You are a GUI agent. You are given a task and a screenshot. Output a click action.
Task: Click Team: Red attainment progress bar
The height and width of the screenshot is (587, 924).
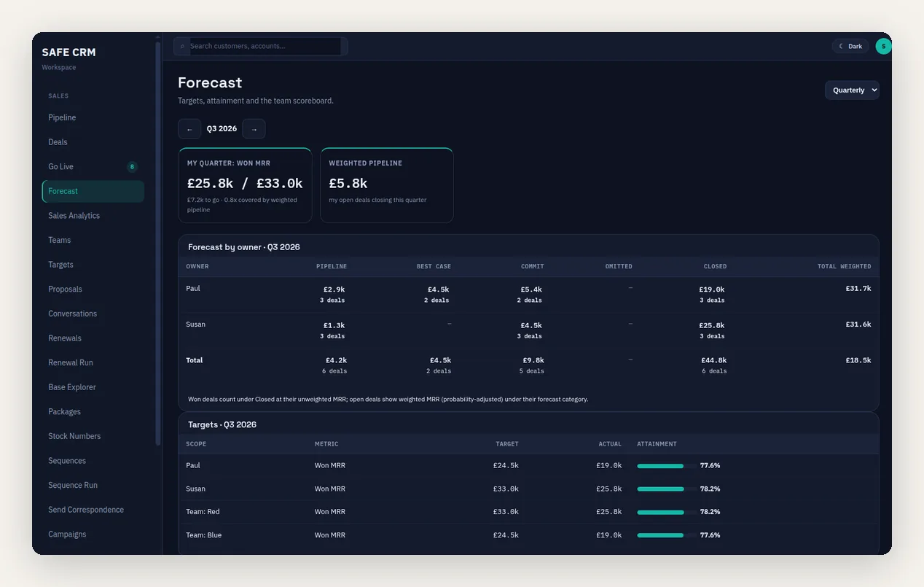[666, 512]
